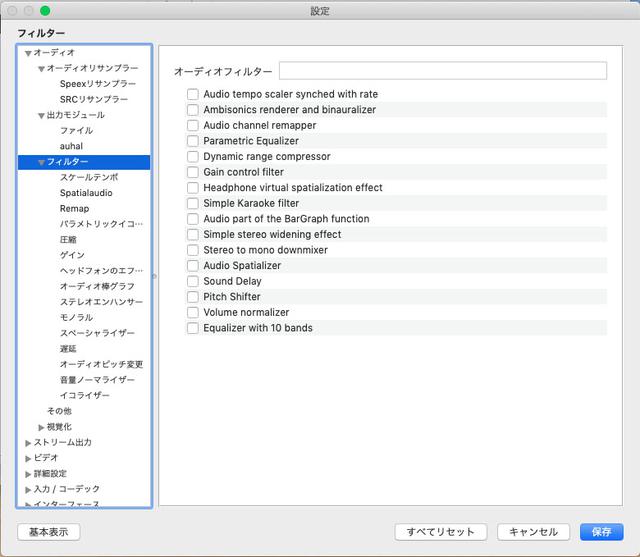Select SRCリサンプラー in tree
This screenshot has width=640, height=557.
(94, 99)
